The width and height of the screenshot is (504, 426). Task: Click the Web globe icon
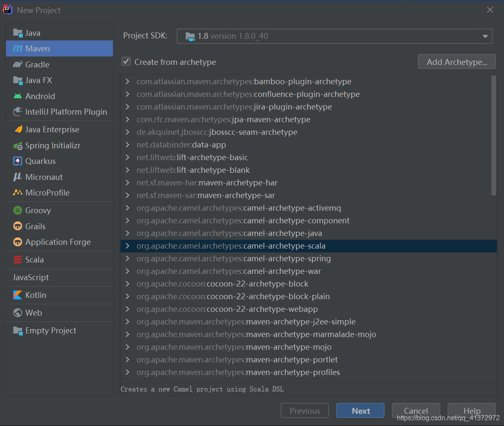pos(18,313)
